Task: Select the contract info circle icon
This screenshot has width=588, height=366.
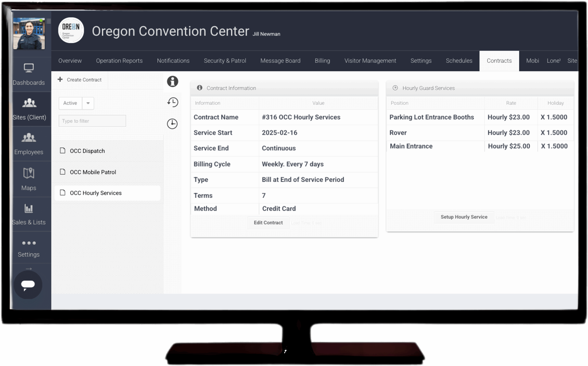Action: (172, 81)
